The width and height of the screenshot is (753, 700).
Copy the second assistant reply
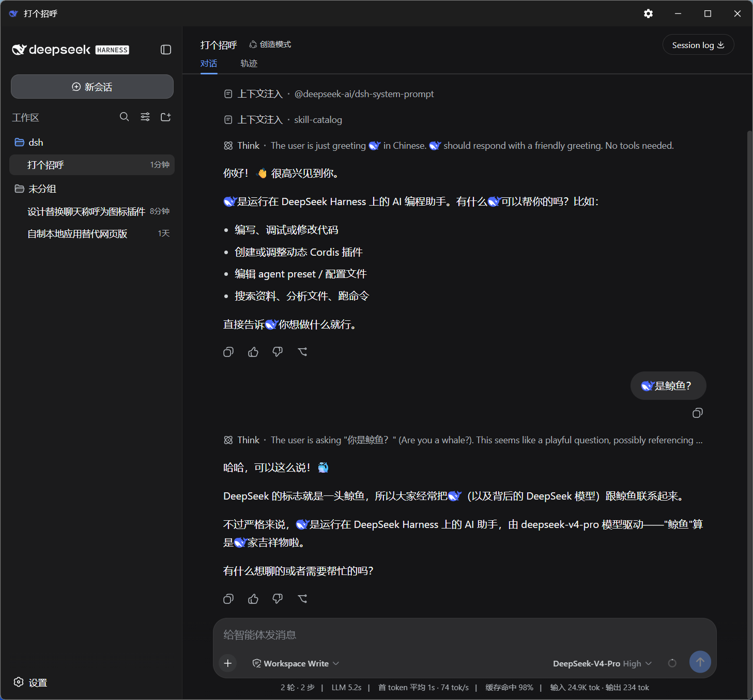(228, 599)
